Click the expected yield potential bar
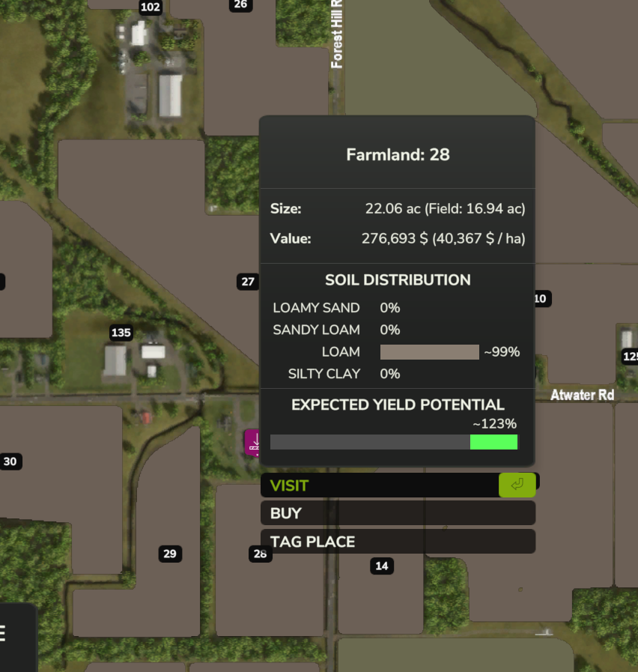638x672 pixels. 394,442
